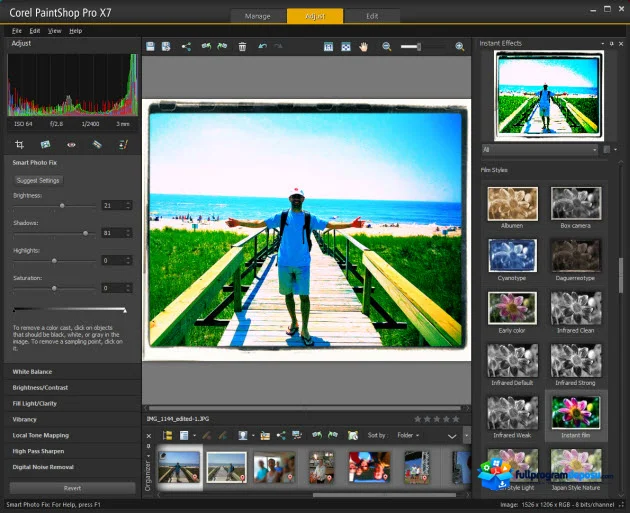Select the Pan hand tool
Image resolution: width=630 pixels, height=513 pixels.
364,47
